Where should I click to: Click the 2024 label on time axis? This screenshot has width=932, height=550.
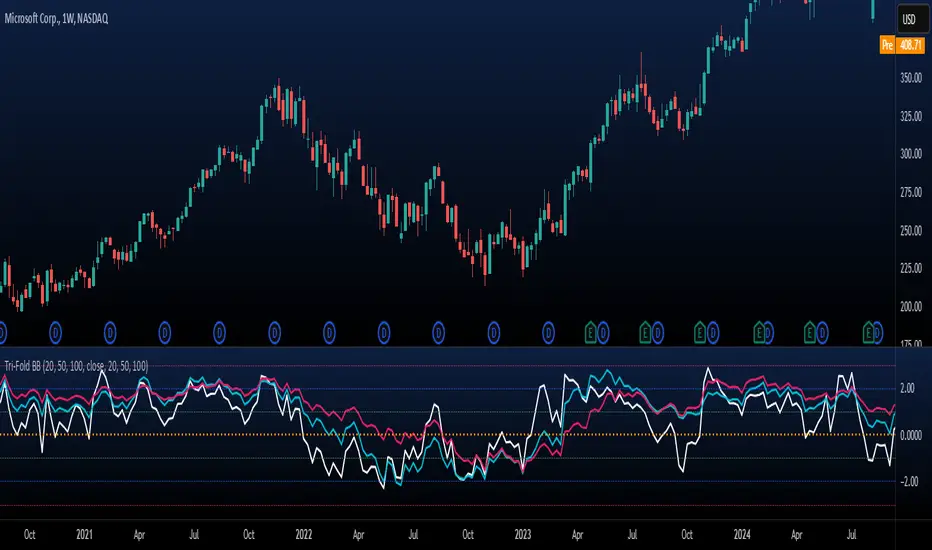(x=742, y=535)
